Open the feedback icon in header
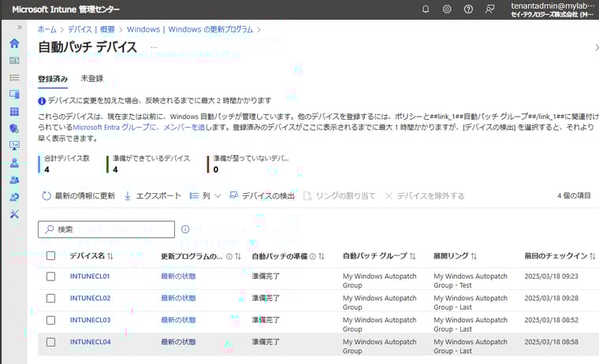 pyautogui.click(x=489, y=9)
